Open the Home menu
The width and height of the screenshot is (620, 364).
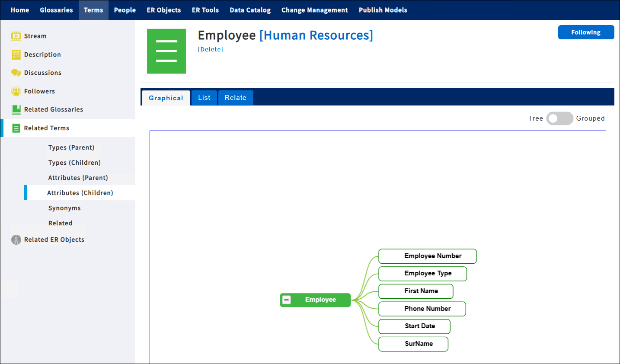[20, 10]
